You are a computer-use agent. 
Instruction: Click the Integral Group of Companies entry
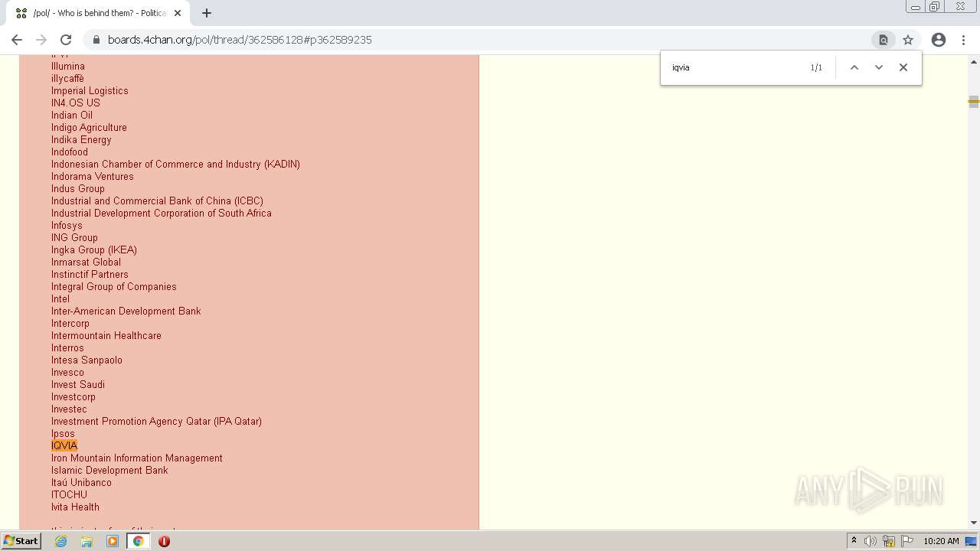(x=114, y=286)
